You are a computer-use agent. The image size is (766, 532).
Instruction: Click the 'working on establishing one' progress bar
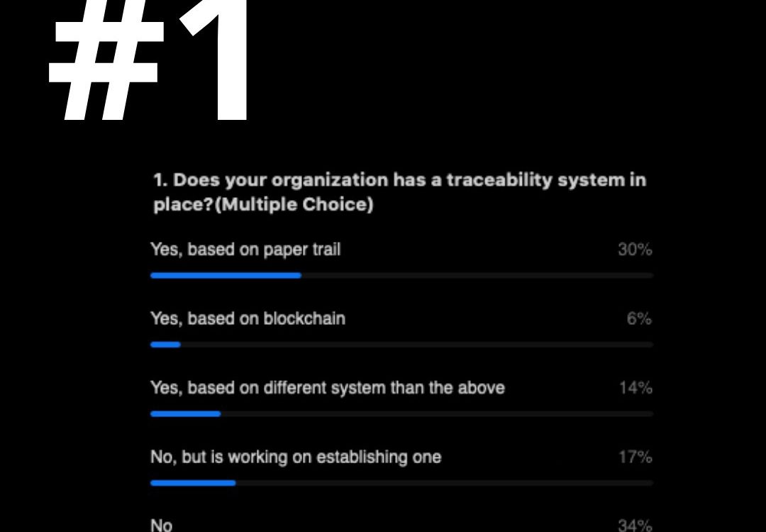(193, 483)
